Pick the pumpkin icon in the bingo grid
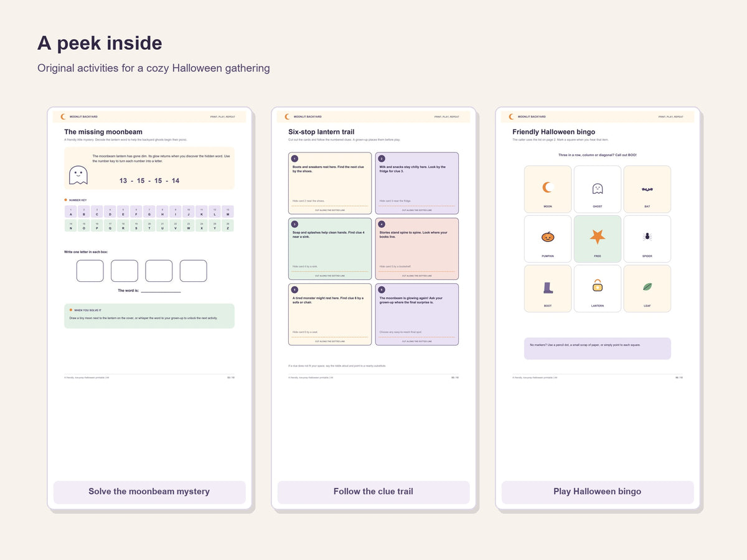Screen dimensions: 747x560 pyautogui.click(x=548, y=236)
